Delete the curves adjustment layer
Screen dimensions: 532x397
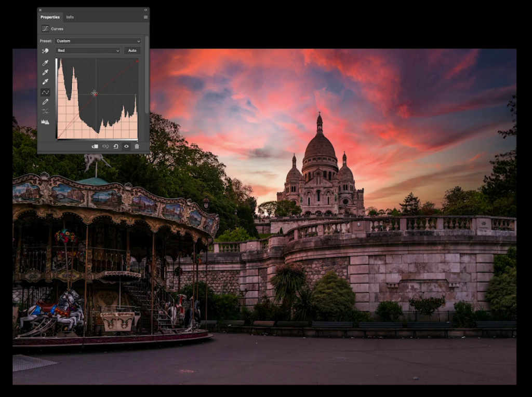pyautogui.click(x=137, y=146)
